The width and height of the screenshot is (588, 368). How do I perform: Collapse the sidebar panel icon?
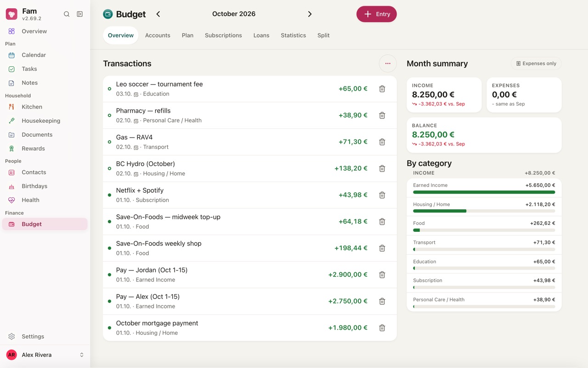pyautogui.click(x=79, y=14)
